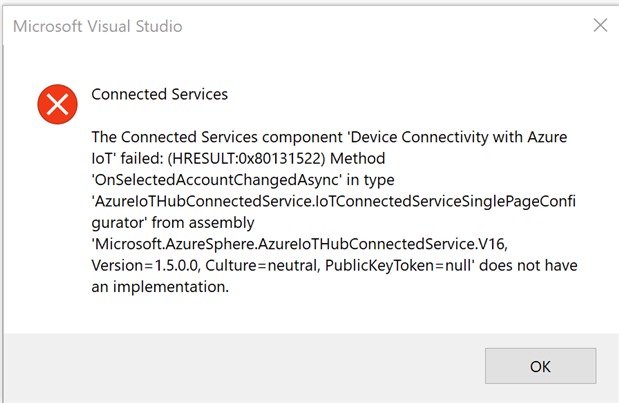Click the PublicKeyToken=null text
The width and height of the screenshot is (619, 403).
399,265
